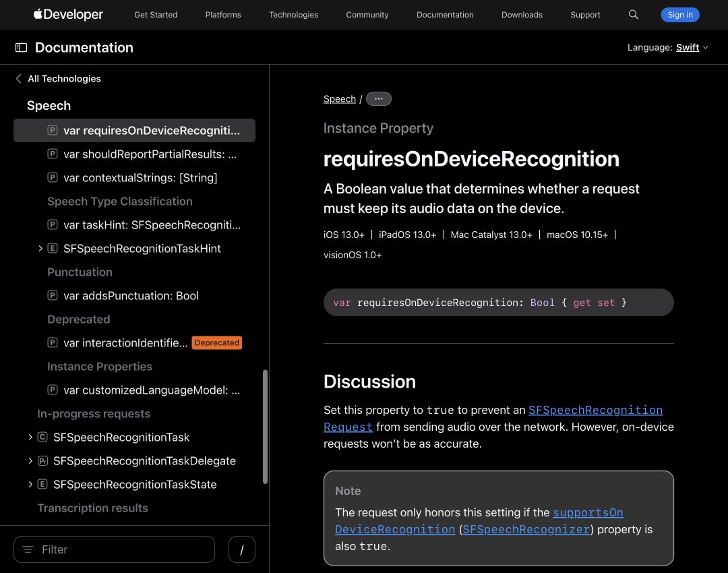The height and width of the screenshot is (573, 728).
Task: Click the filter lines icon
Action: 28,549
